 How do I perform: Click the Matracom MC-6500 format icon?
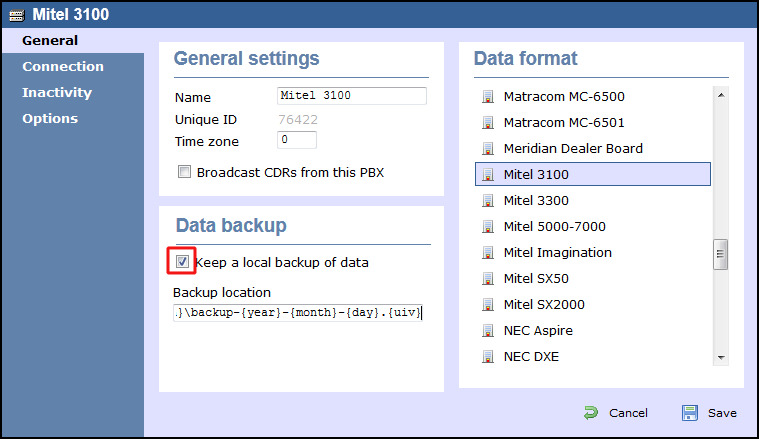click(x=487, y=96)
